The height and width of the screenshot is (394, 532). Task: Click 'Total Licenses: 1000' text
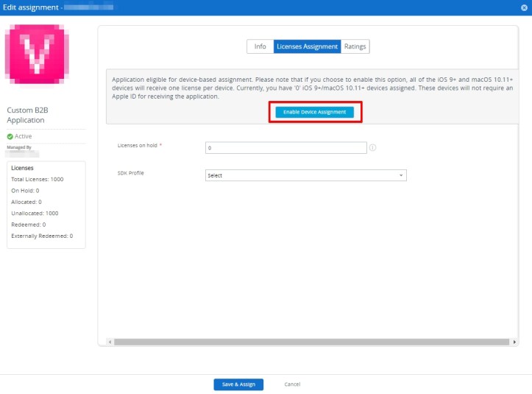38,179
